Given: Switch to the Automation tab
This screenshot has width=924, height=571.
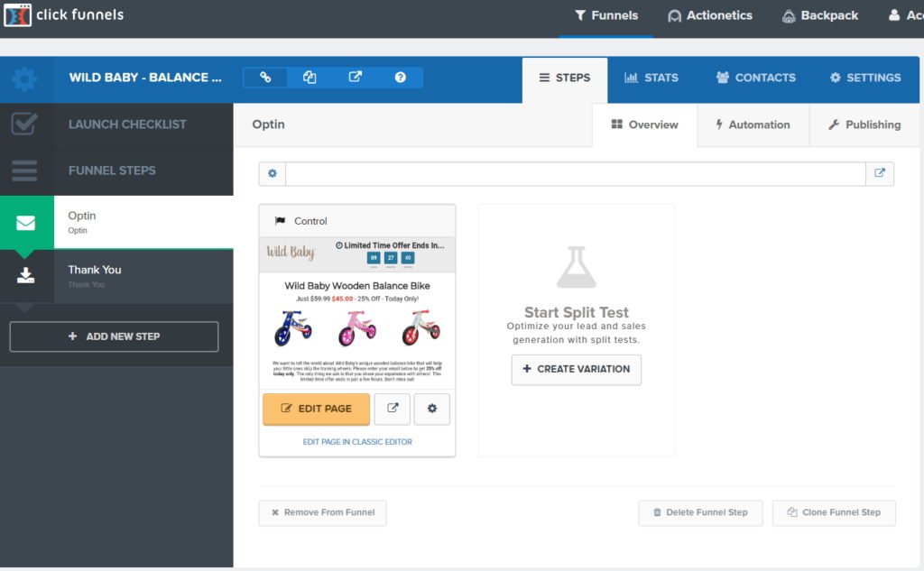Looking at the screenshot, I should tap(753, 125).
